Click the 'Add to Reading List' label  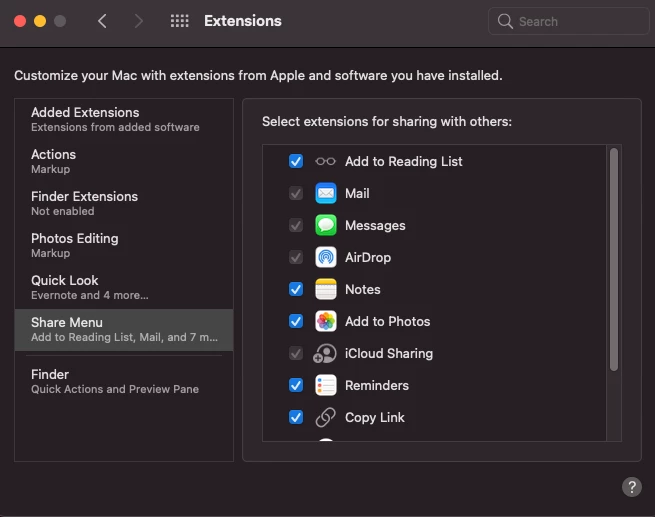(x=404, y=161)
